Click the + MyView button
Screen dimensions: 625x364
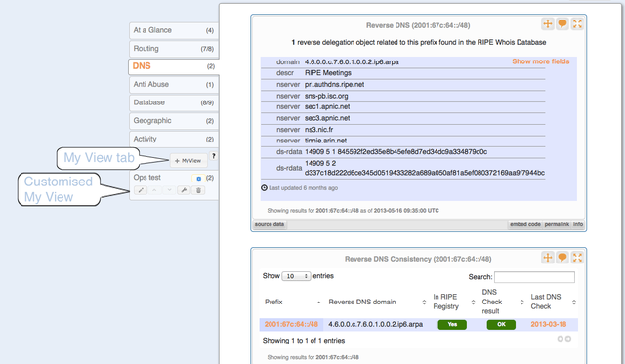tap(188, 161)
